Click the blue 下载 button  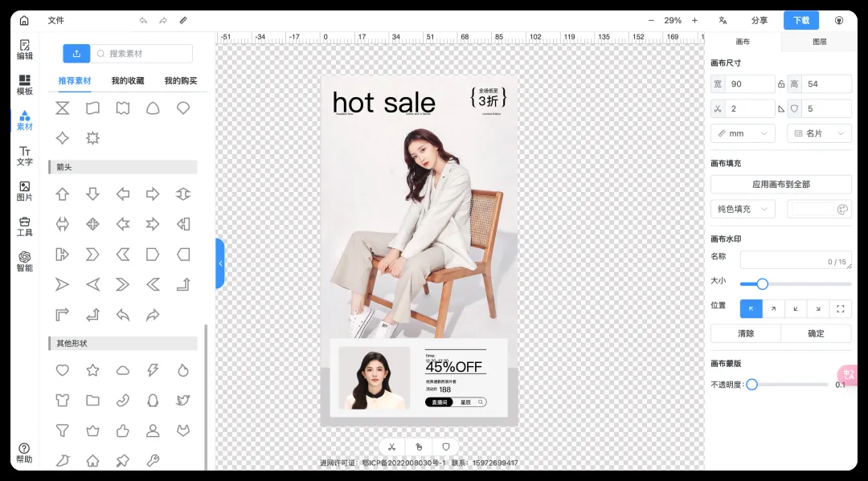coord(801,20)
